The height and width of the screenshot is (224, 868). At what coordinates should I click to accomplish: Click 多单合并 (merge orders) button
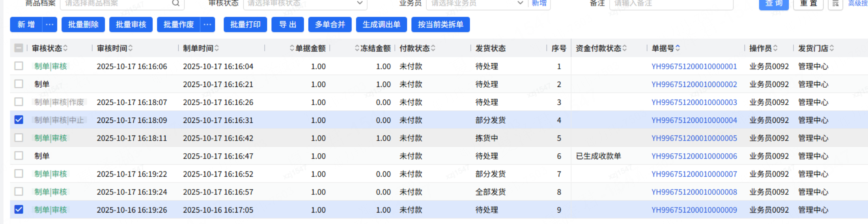[330, 24]
